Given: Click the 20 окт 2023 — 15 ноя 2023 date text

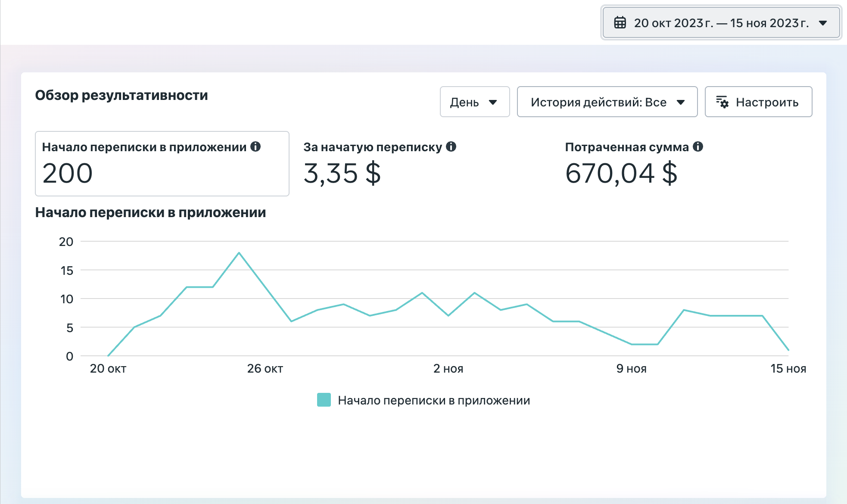Looking at the screenshot, I should tap(721, 23).
